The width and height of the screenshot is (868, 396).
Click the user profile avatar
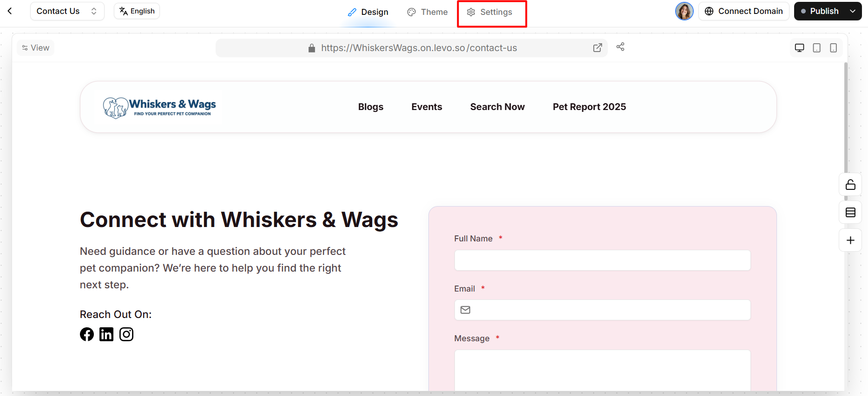click(x=684, y=11)
